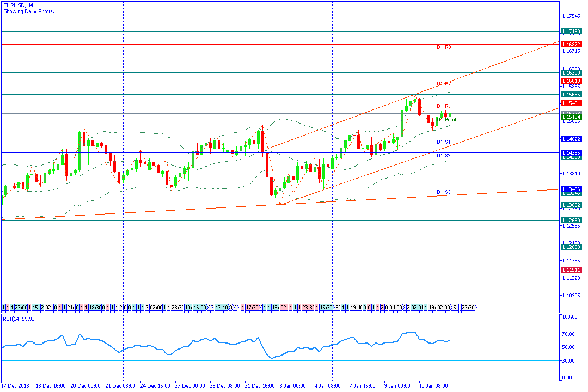Select the blue 1.14622 price tag
Image resolution: width=588 pixels, height=392 pixels.
click(x=571, y=139)
